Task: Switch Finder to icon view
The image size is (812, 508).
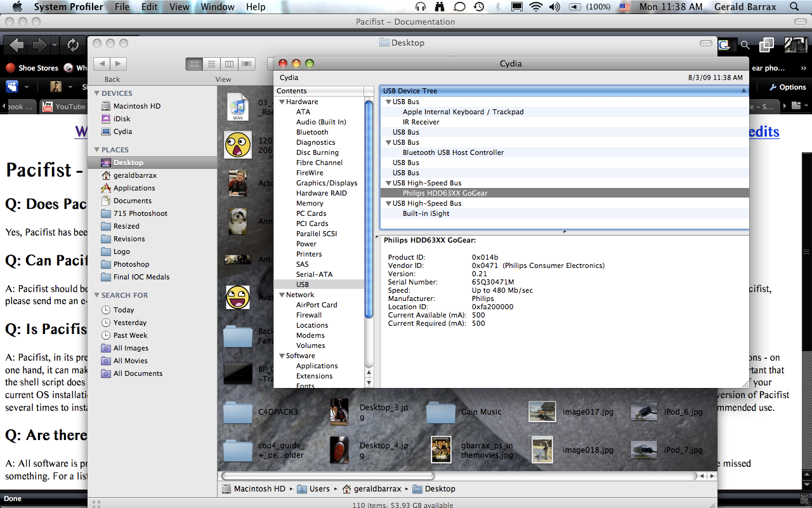Action: 195,64
